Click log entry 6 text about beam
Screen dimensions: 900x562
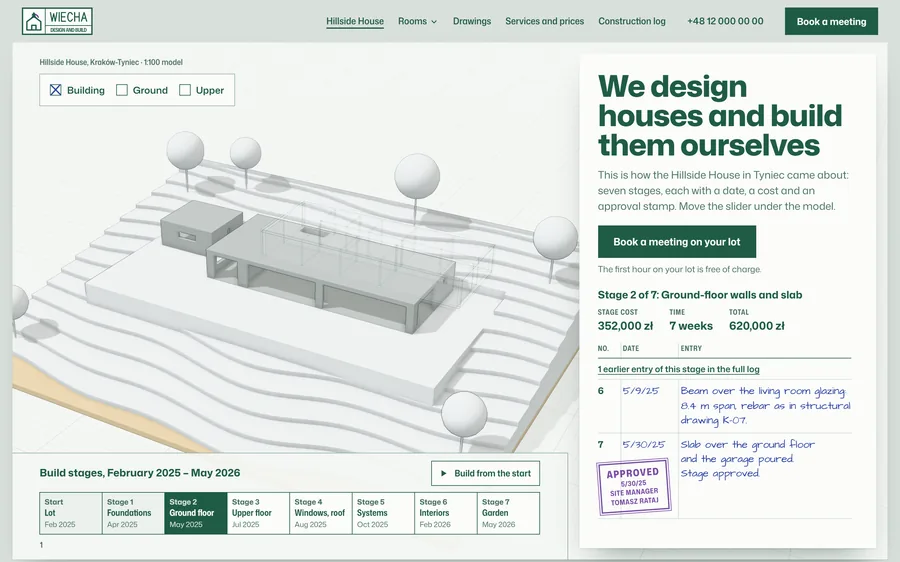tap(765, 405)
